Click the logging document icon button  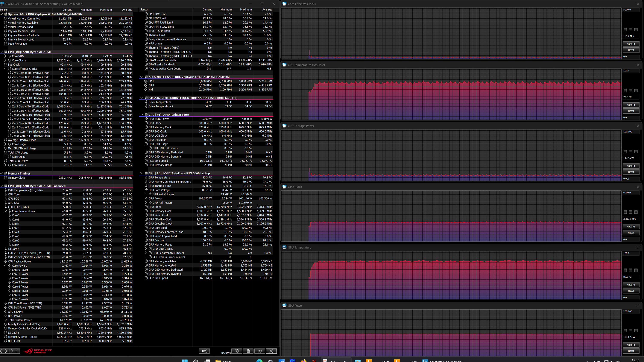[x=248, y=351]
